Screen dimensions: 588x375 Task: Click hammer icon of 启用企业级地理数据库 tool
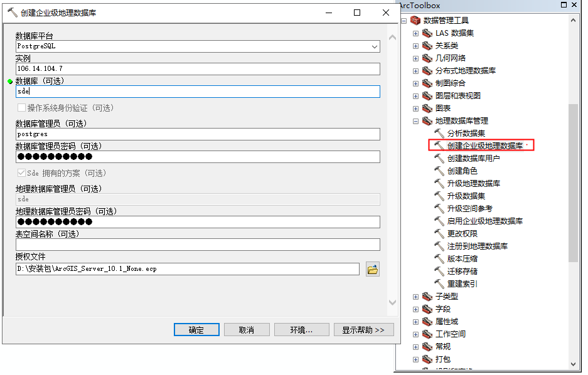[x=439, y=221]
